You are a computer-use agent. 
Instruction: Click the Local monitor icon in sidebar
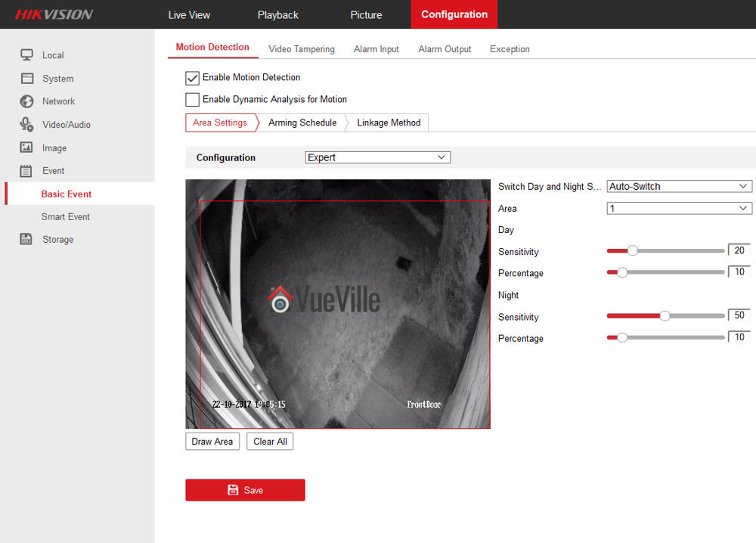26,54
